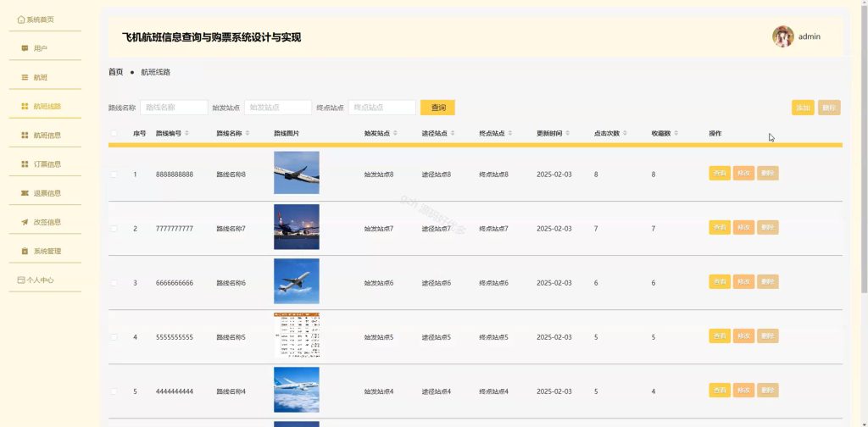The height and width of the screenshot is (427, 868).
Task: Focus the 终点站点 search input field
Action: click(x=382, y=108)
